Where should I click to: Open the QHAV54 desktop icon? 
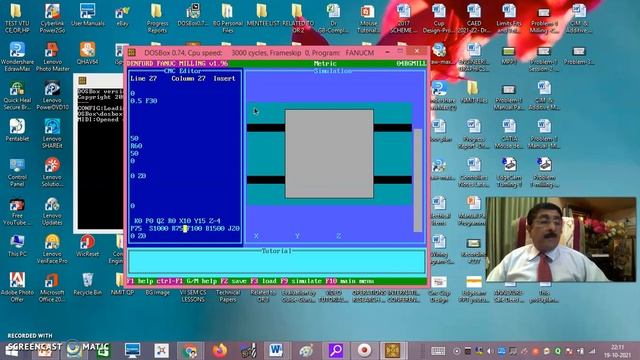point(87,53)
